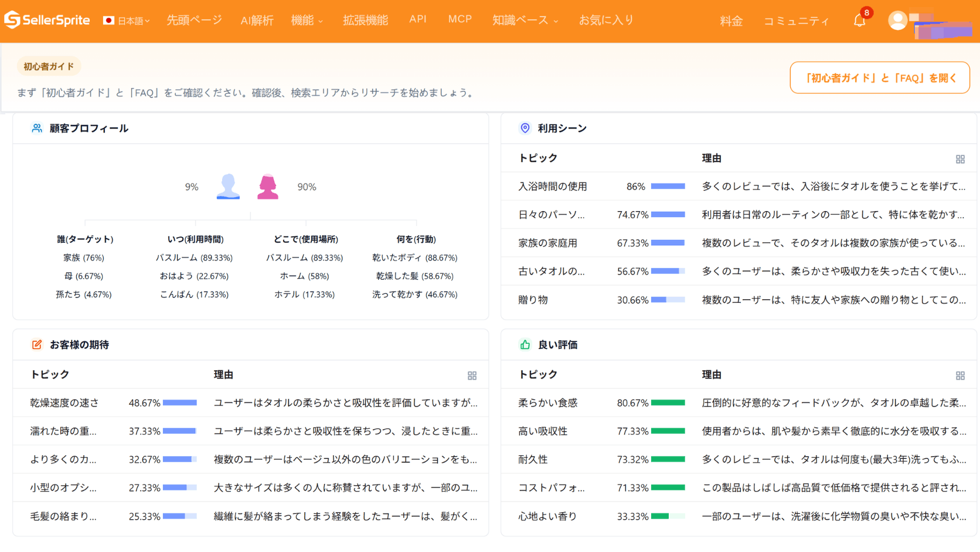
Task: Open 拡張機能 in the top navigation
Action: pos(365,21)
